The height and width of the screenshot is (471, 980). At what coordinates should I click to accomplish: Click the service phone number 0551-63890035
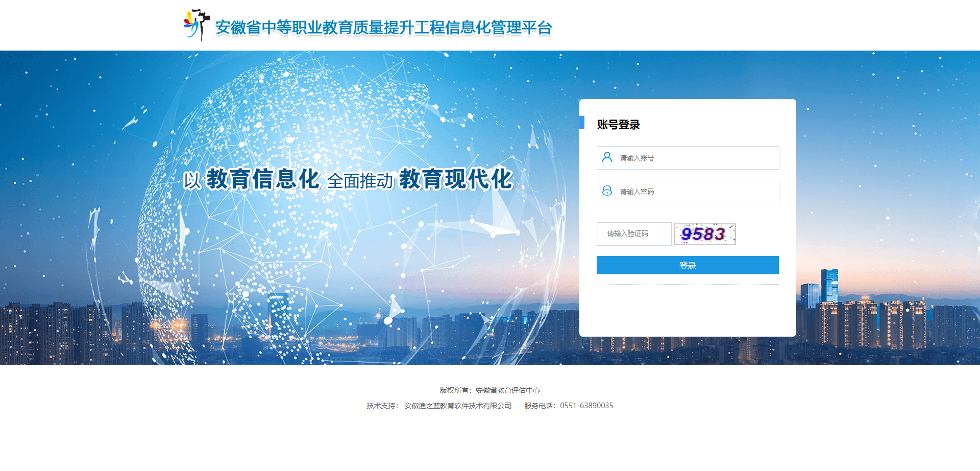(x=586, y=406)
